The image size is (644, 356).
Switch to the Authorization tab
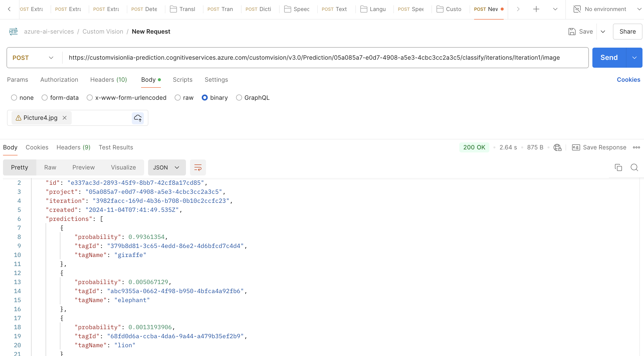(x=59, y=80)
